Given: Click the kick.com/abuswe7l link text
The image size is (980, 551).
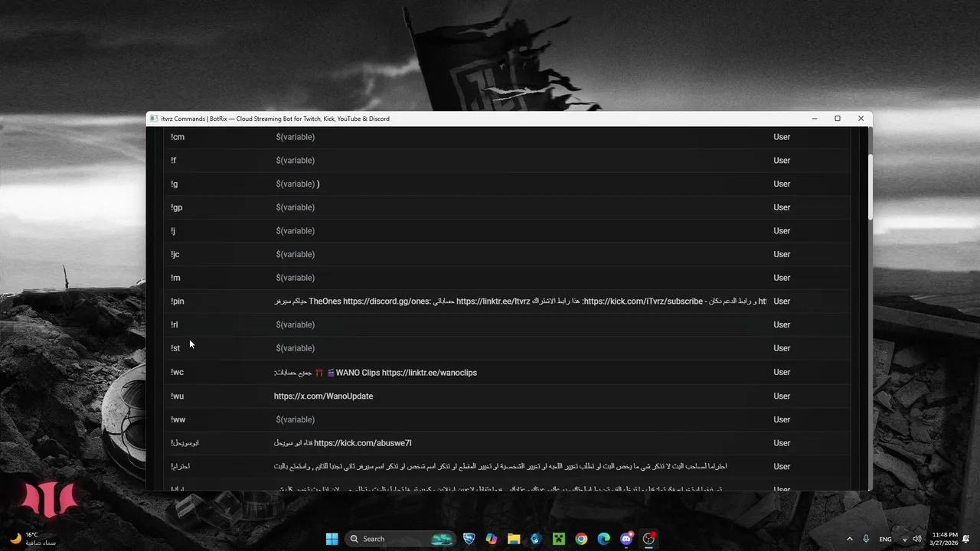Looking at the screenshot, I should [x=363, y=443].
